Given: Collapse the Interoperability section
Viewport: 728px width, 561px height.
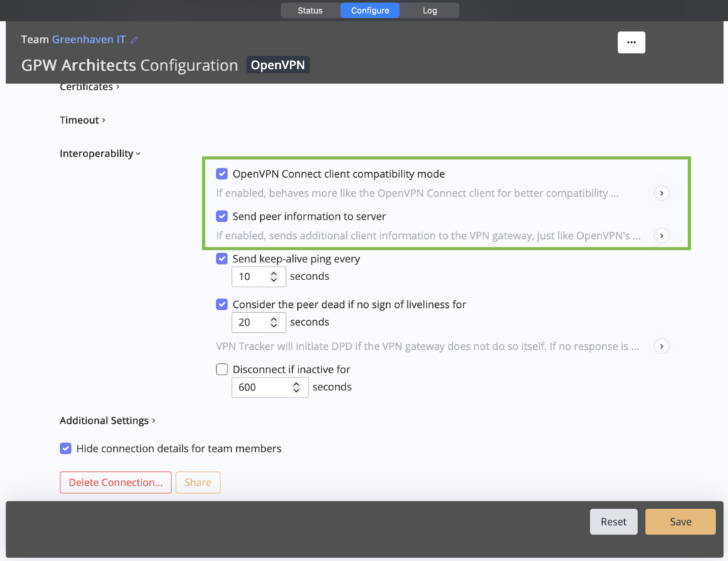Looking at the screenshot, I should [x=100, y=154].
